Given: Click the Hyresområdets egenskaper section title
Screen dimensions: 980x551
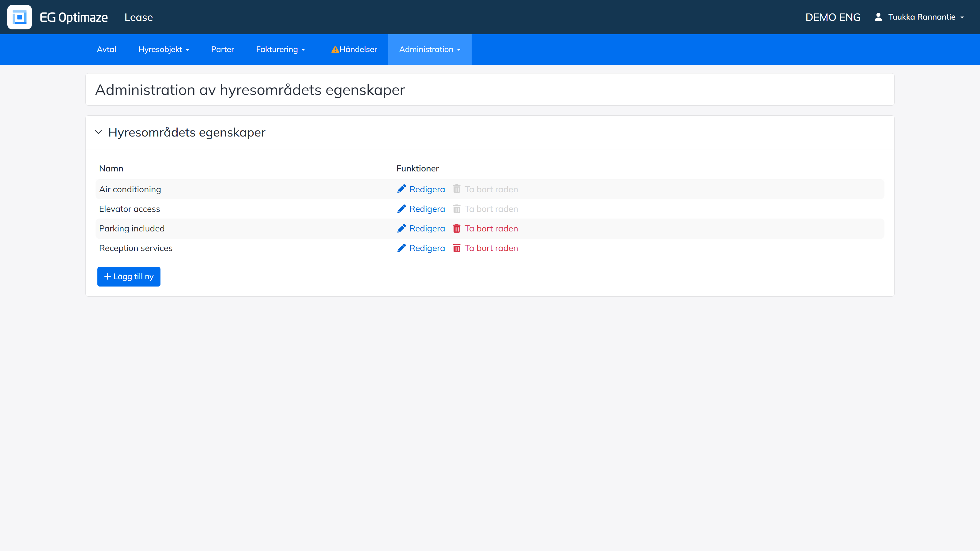Looking at the screenshot, I should (x=187, y=132).
